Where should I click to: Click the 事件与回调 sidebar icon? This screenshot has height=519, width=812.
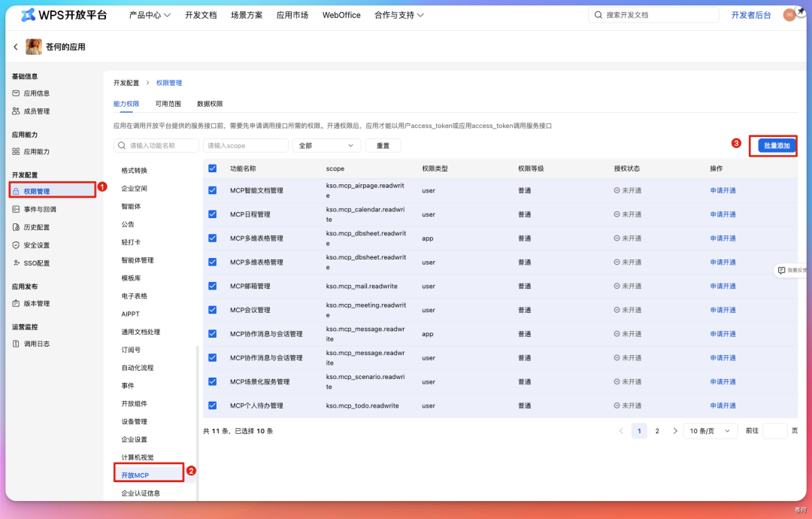(16, 209)
